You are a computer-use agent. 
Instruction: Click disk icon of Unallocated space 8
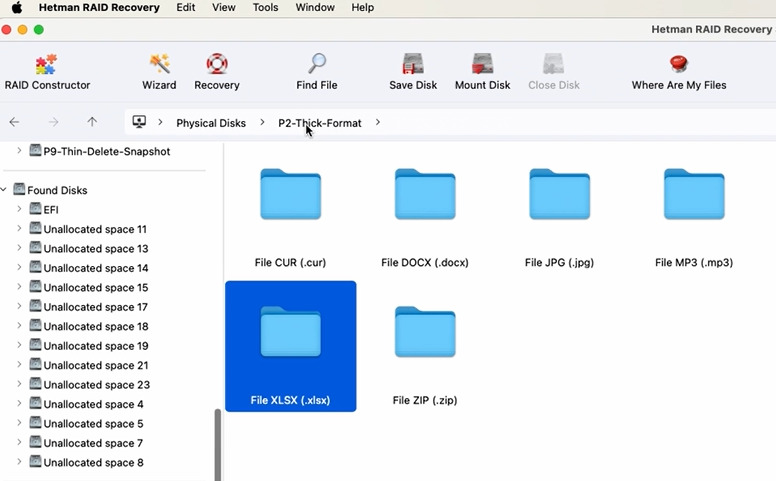[x=35, y=462]
